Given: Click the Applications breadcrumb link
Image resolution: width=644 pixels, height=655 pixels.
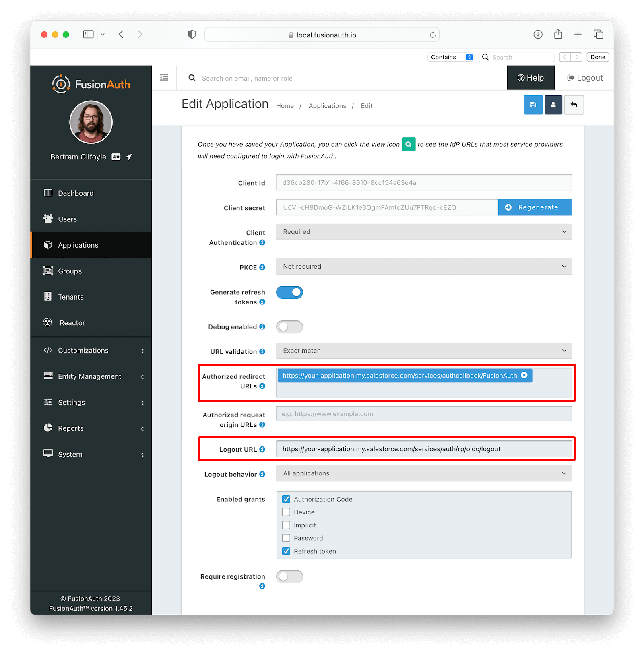Looking at the screenshot, I should click(x=327, y=106).
